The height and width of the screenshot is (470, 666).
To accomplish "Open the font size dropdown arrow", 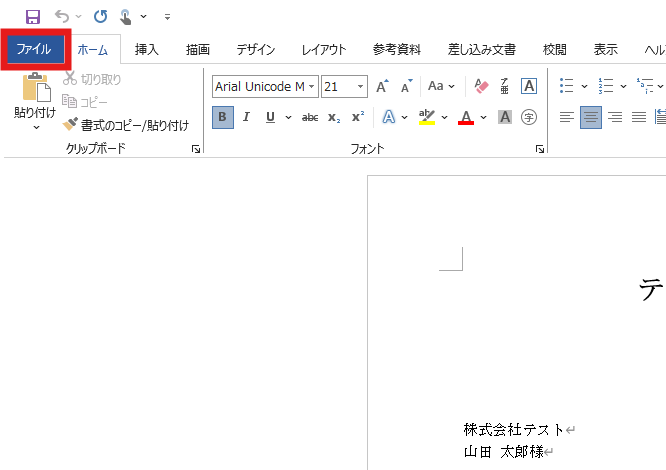I will coord(360,87).
